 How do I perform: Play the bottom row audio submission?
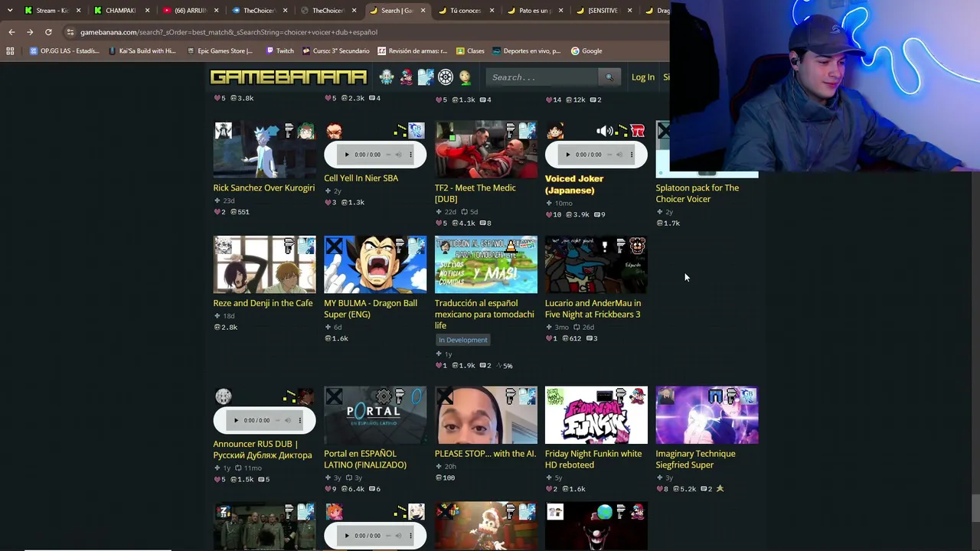tap(347, 536)
